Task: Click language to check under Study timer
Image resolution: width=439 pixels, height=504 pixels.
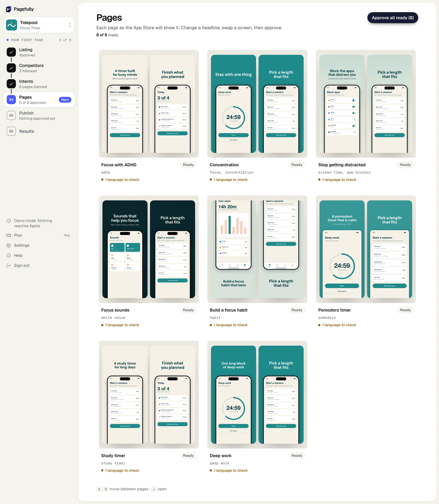Action: 120,471
